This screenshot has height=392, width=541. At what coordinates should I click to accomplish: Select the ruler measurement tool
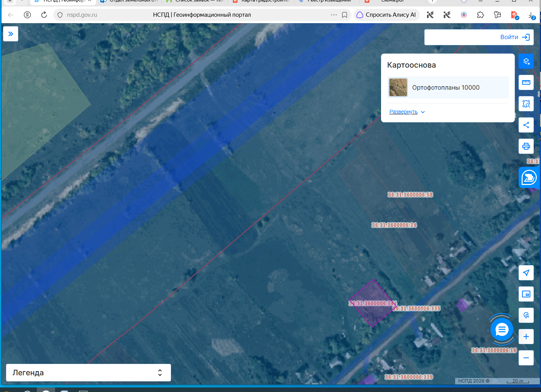coord(526,82)
